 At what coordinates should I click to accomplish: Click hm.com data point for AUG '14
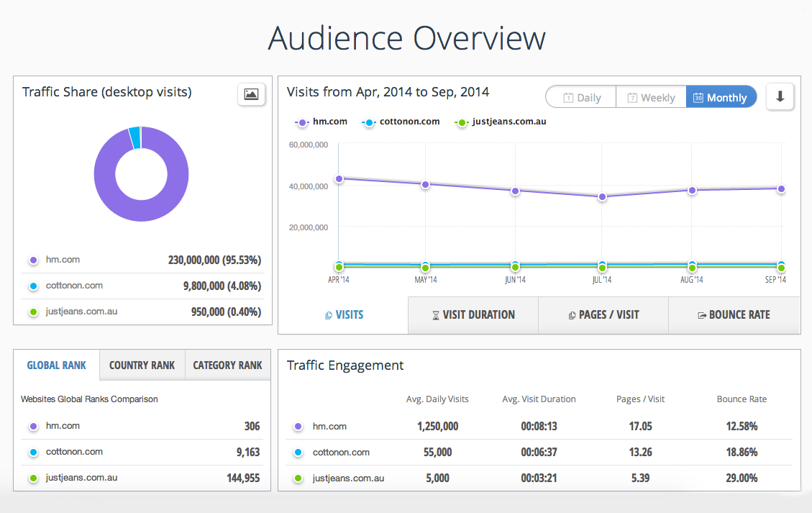click(x=692, y=190)
